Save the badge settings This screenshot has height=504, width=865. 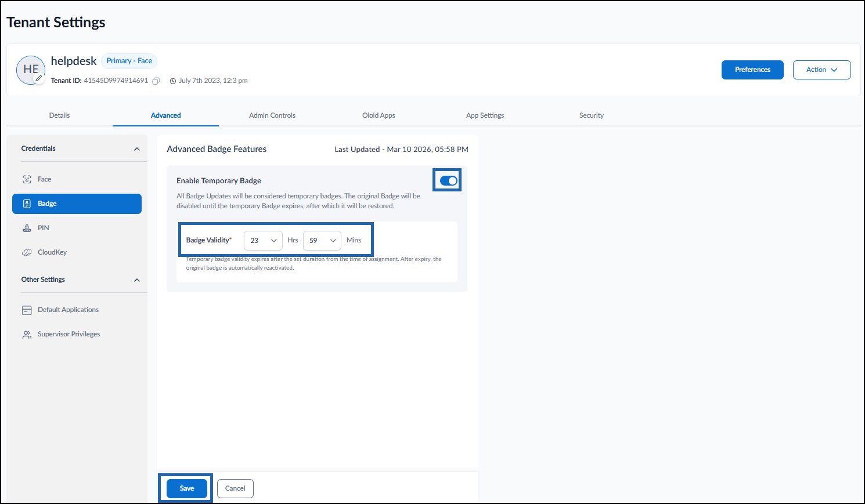point(187,488)
